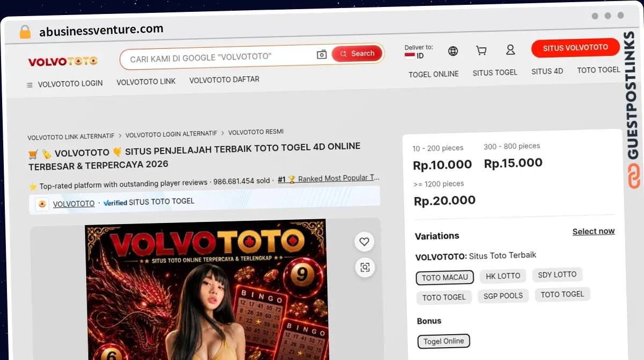Click the 986.681.454 sold text
This screenshot has width=644, height=360.
241,181
